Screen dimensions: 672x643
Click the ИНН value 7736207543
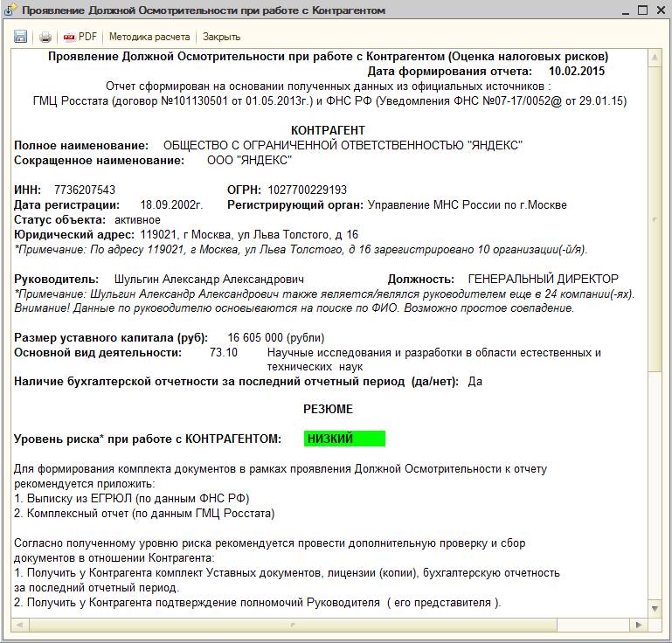pos(85,190)
